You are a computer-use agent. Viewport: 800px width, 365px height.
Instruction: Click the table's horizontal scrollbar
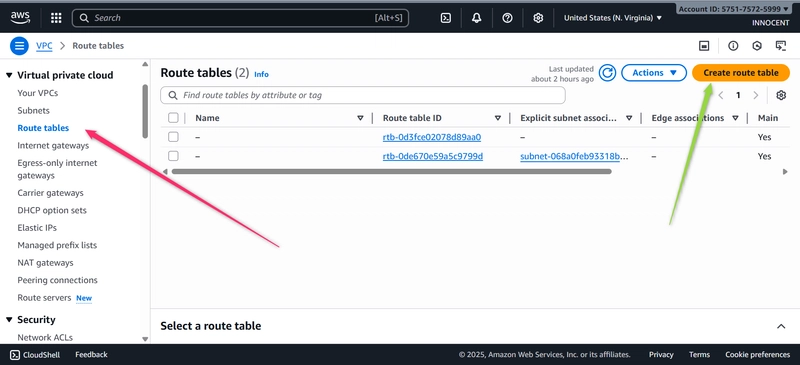coord(392,172)
